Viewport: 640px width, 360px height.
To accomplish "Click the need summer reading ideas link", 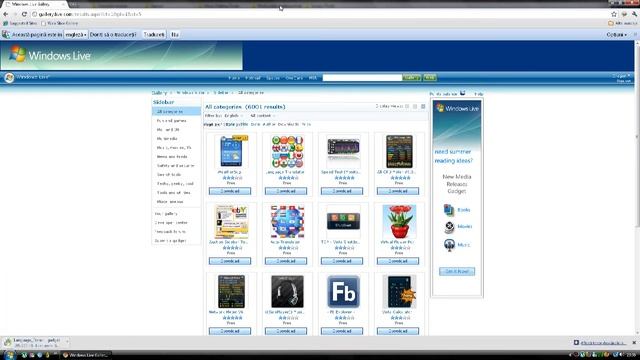I will click(x=453, y=156).
